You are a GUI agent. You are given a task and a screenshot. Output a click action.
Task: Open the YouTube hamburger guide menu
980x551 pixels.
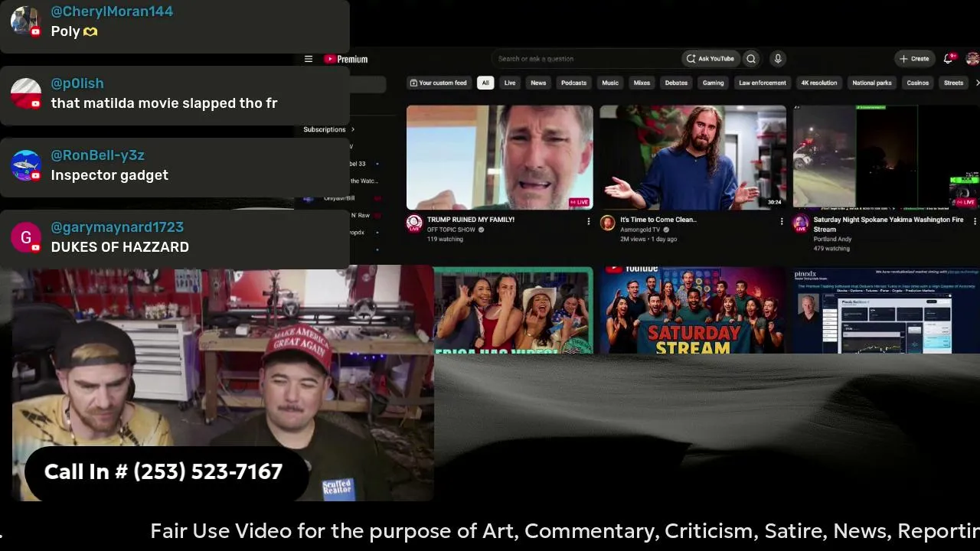pos(309,59)
